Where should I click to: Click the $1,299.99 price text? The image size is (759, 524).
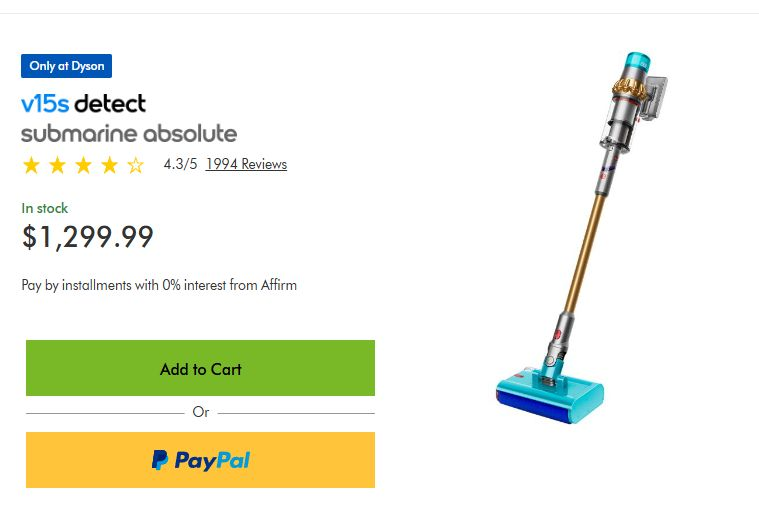click(88, 237)
